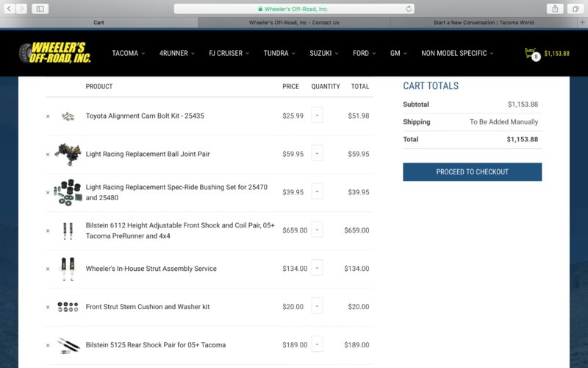Remove Bilstein 5125 Rear Shock item
This screenshot has width=588, height=368.
[x=48, y=345]
